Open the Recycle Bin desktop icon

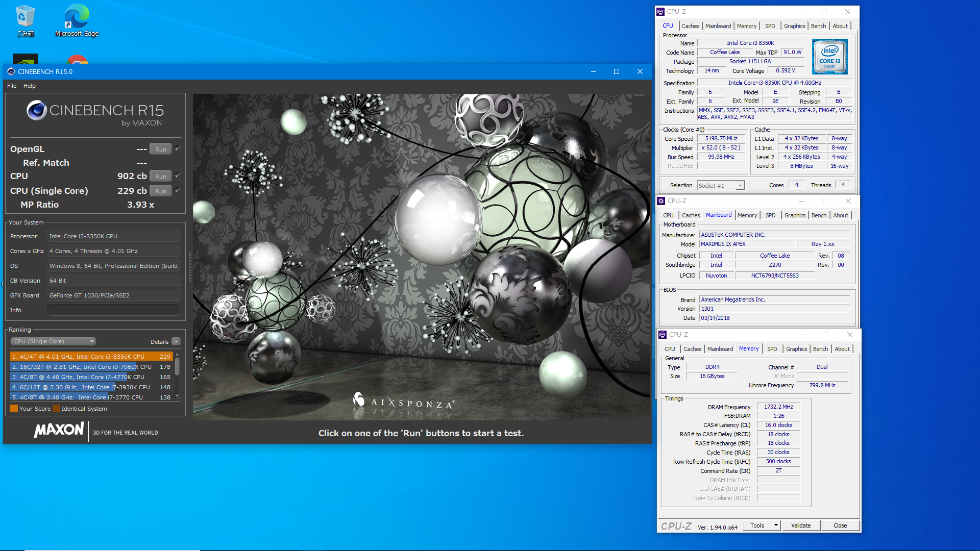25,20
